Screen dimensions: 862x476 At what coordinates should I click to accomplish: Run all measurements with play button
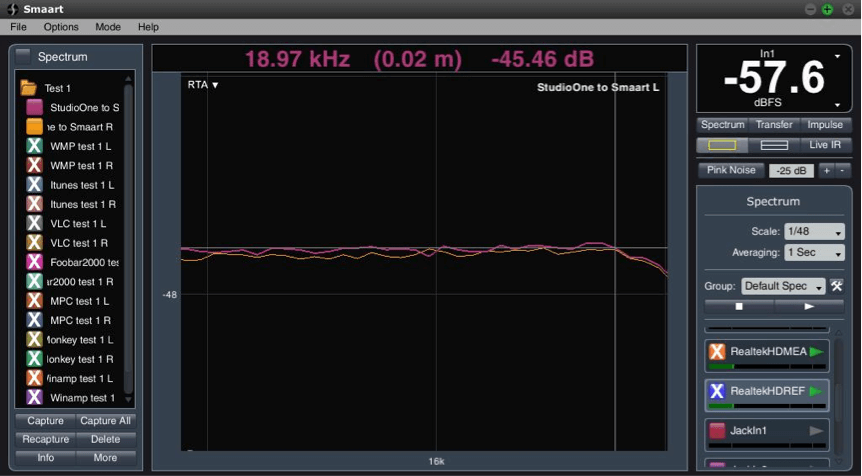809,306
